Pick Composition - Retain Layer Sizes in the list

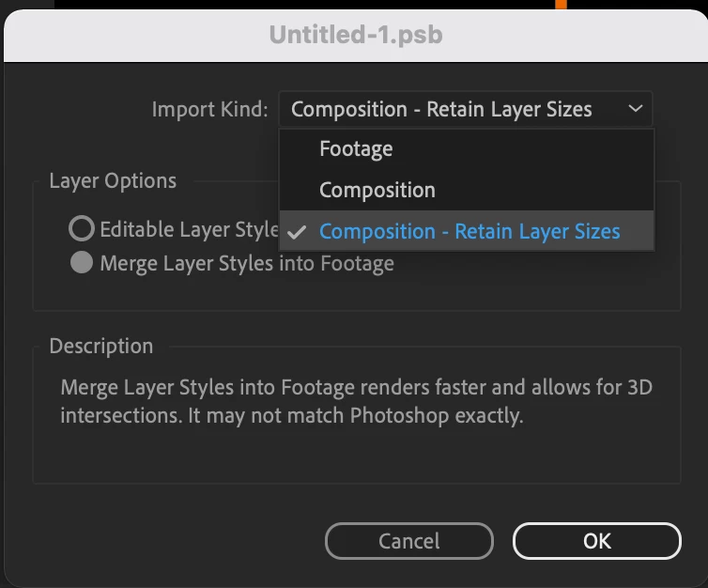click(x=469, y=231)
